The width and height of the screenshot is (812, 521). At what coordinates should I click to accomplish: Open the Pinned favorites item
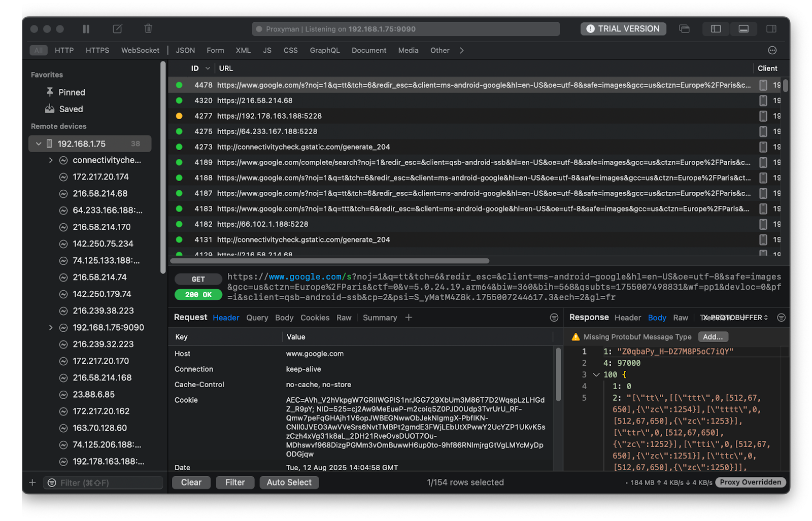point(72,92)
